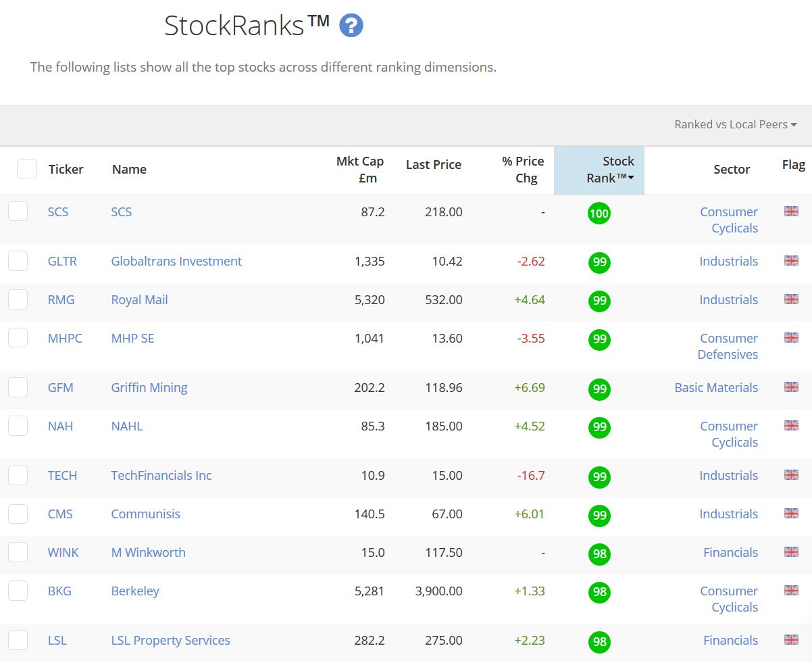Open the LSL Property Services page

170,640
